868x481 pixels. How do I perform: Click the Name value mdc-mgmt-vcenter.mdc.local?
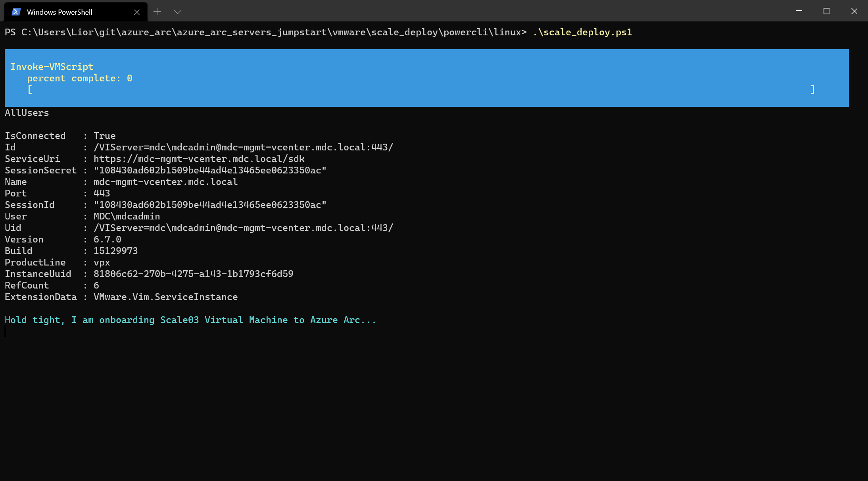click(166, 182)
